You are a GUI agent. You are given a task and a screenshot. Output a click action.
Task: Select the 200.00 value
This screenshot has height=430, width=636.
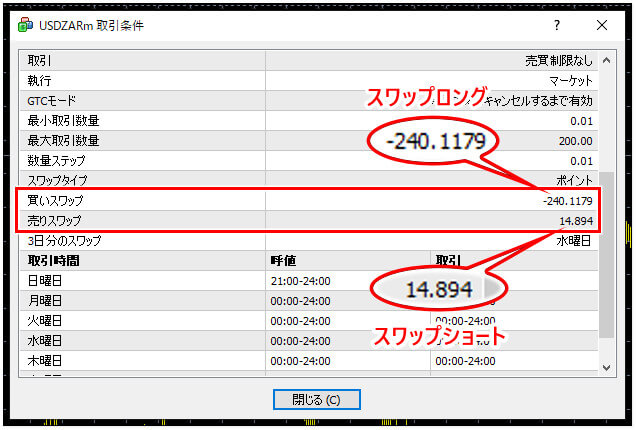pyautogui.click(x=576, y=141)
